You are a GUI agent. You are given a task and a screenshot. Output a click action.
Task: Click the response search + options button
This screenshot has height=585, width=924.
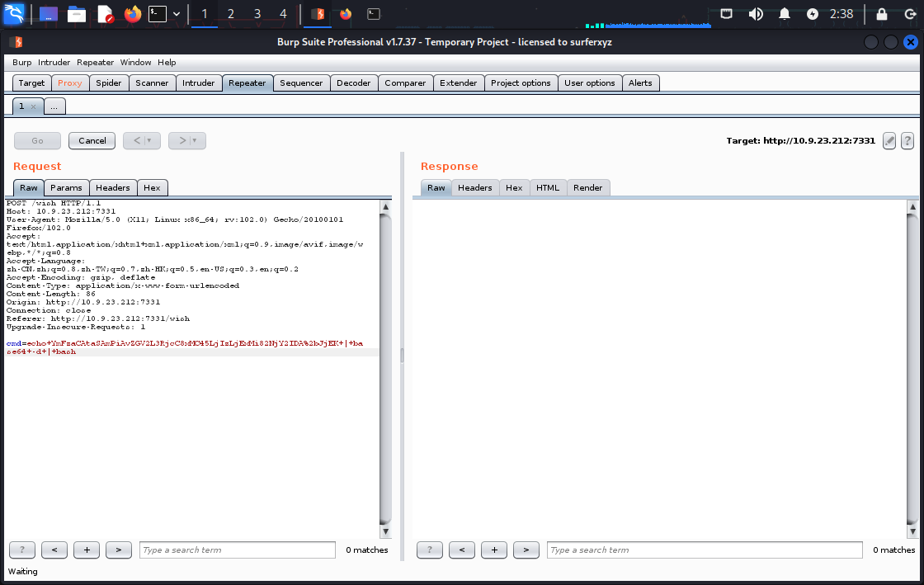(494, 550)
